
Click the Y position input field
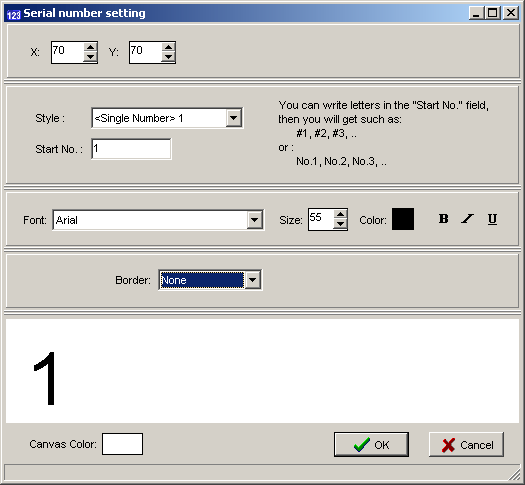click(x=145, y=52)
